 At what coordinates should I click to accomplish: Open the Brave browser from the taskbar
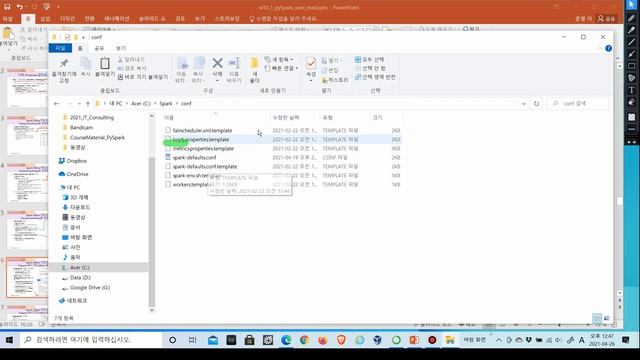coord(341,340)
